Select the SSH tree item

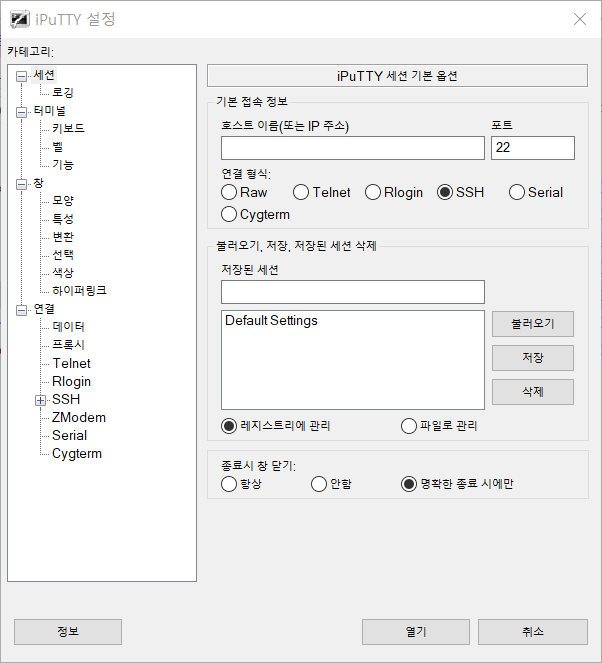66,399
